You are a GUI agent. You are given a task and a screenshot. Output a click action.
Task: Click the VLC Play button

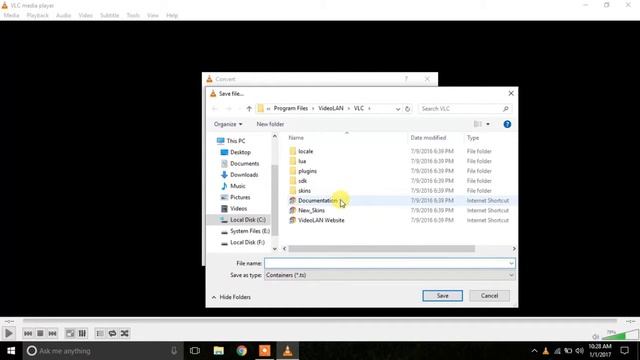coord(9,333)
